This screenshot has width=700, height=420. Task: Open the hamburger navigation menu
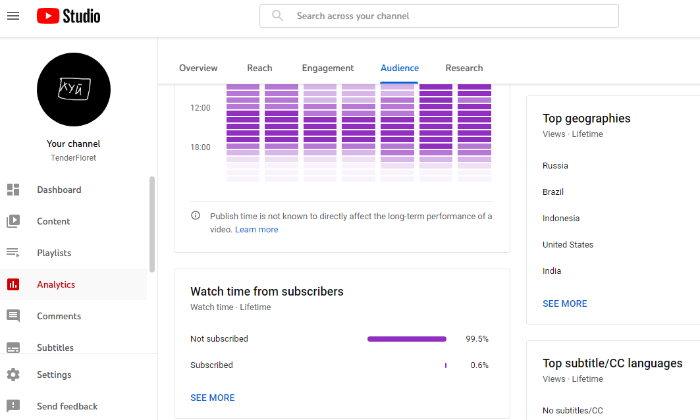pyautogui.click(x=13, y=16)
